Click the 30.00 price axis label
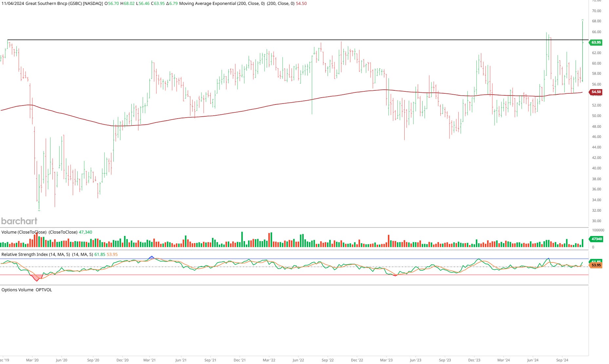 597,221
